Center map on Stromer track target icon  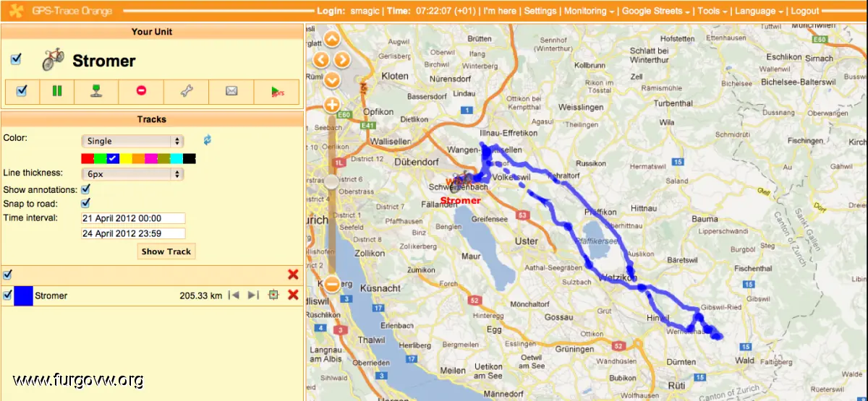click(273, 295)
